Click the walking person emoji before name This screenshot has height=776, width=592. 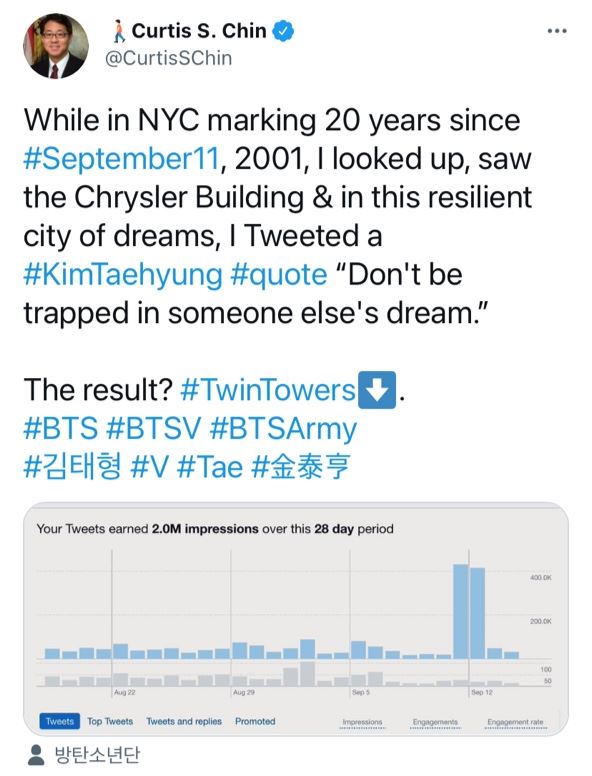118,32
